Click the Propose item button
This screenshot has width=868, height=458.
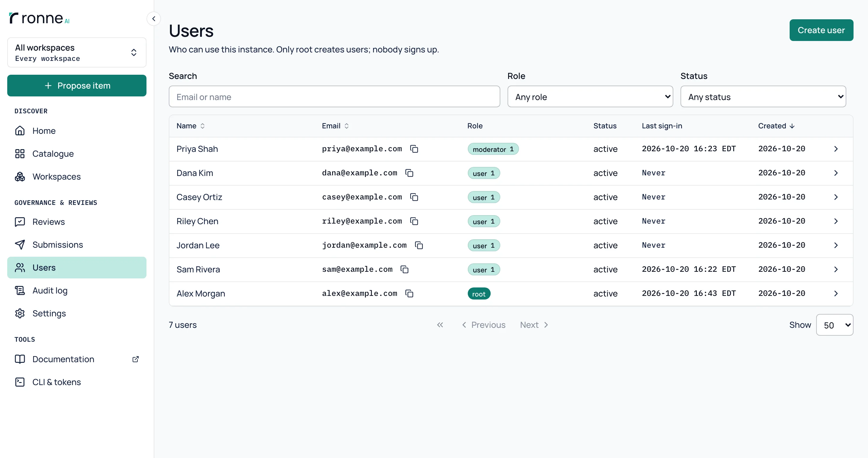coord(77,86)
